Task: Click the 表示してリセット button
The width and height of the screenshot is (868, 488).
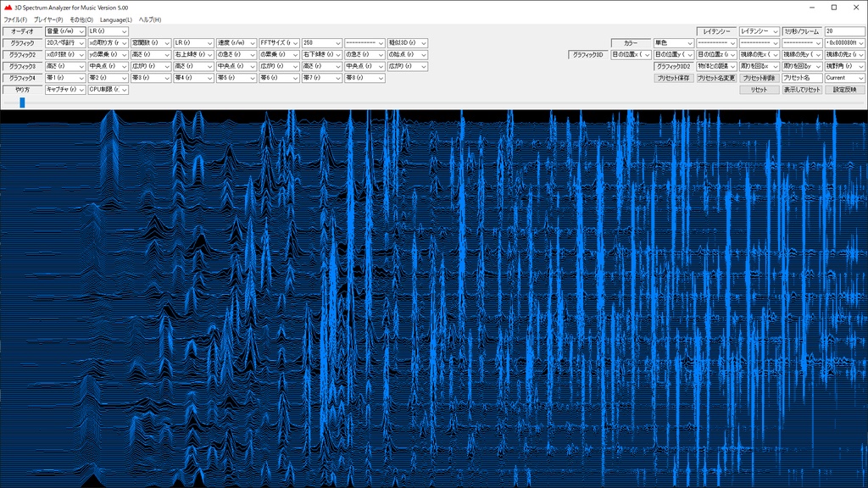Action: 802,90
